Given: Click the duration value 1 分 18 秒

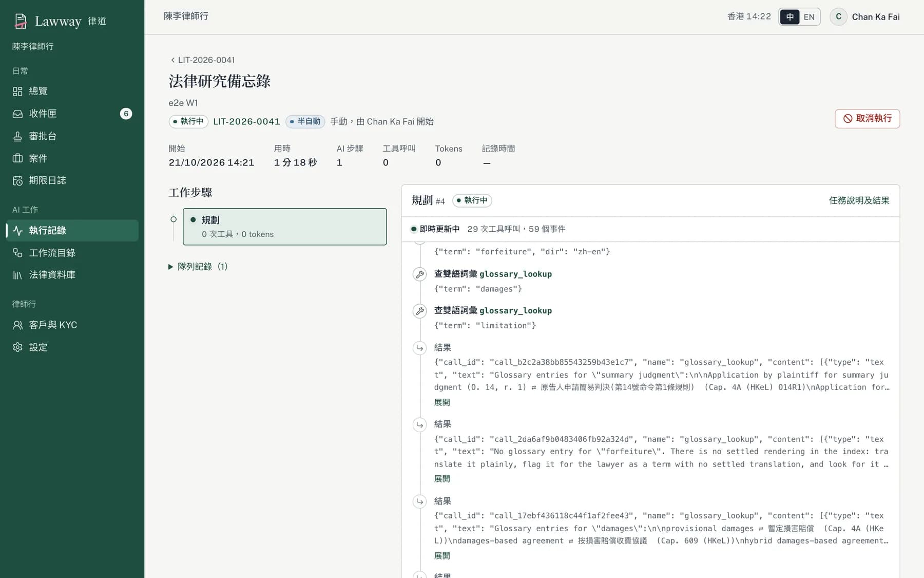Looking at the screenshot, I should click(295, 163).
